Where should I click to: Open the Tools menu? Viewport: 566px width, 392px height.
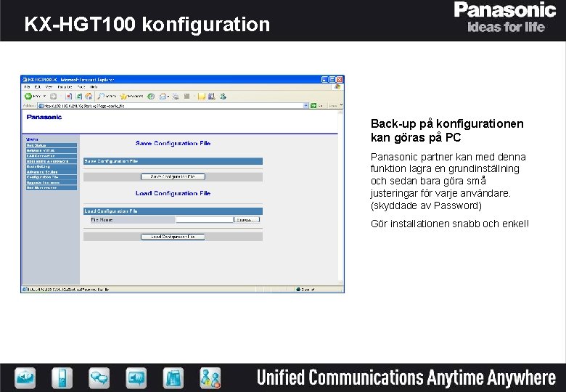point(81,87)
